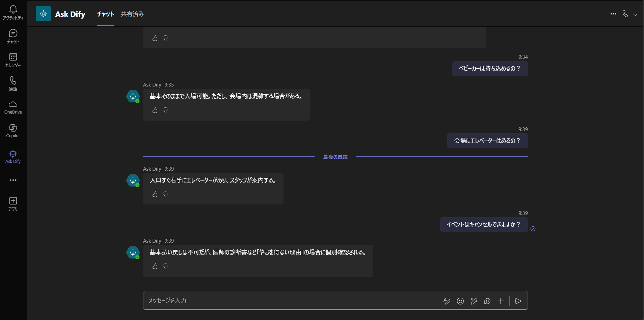Like the elevator answer with thumbs up
The height and width of the screenshot is (320, 644).
pos(155,194)
